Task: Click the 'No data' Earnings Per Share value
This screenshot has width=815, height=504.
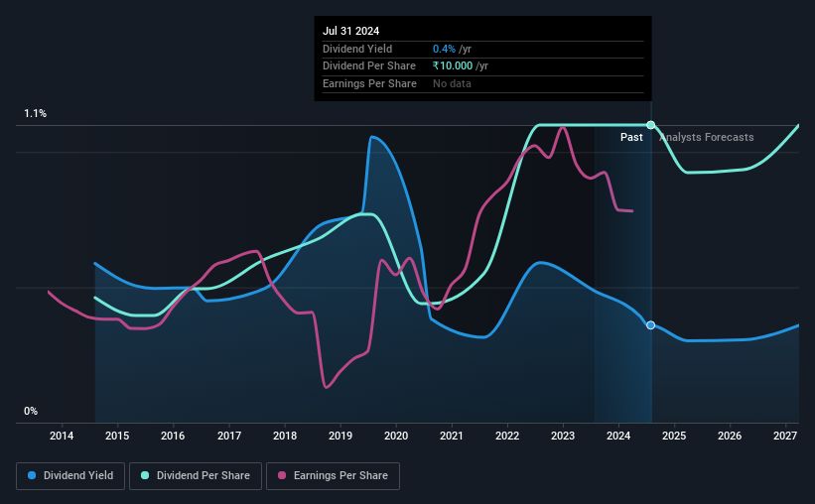Action: pyautogui.click(x=452, y=83)
